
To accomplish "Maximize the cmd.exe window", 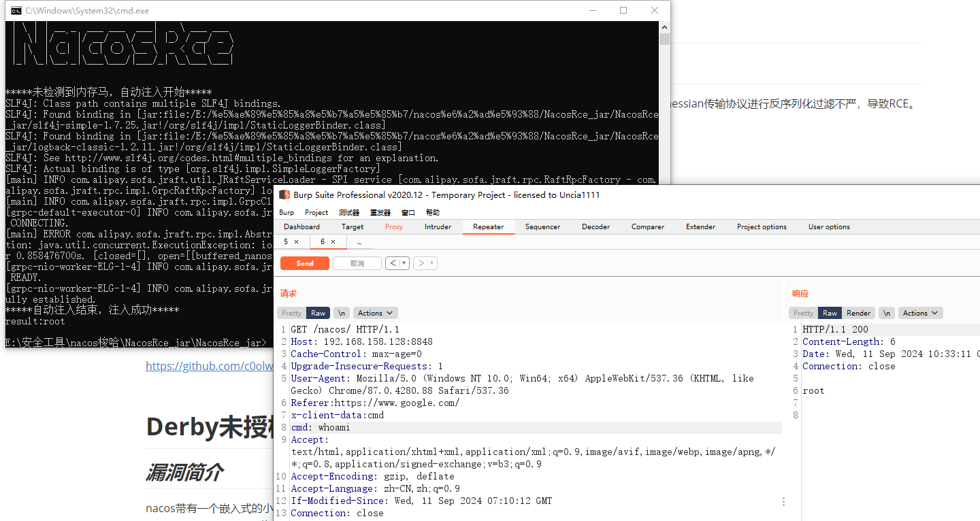I will point(623,10).
